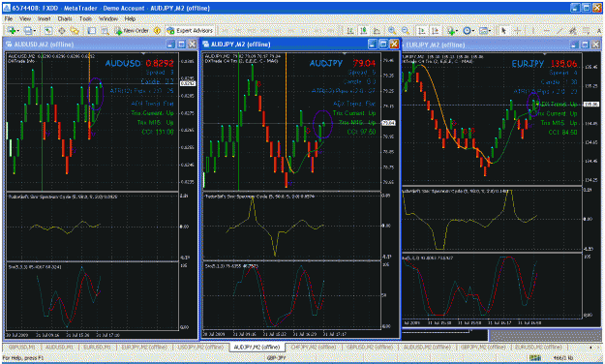The height and width of the screenshot is (364, 605).
Task: Click the GBP-JPY profile in status bar
Action: [275, 358]
